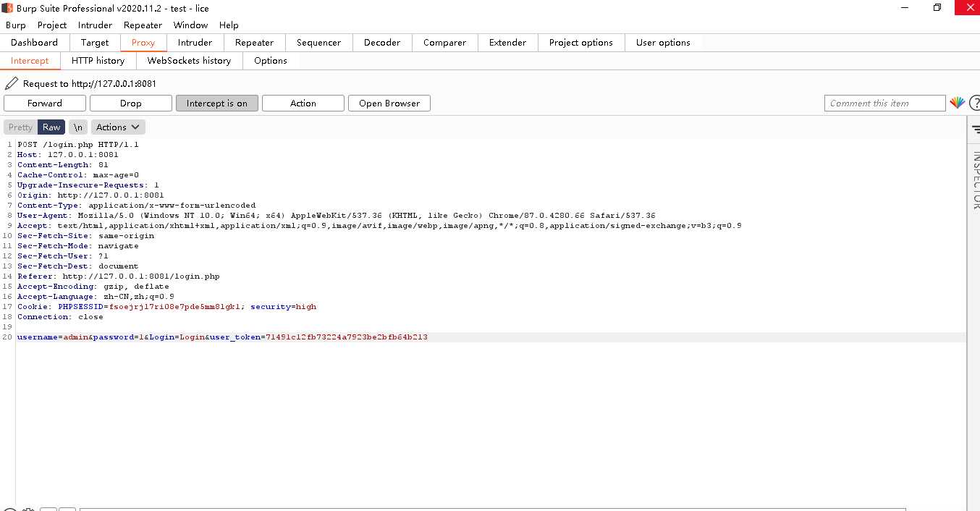The height and width of the screenshot is (511, 980).
Task: Select the Proxy tab
Action: [x=143, y=43]
